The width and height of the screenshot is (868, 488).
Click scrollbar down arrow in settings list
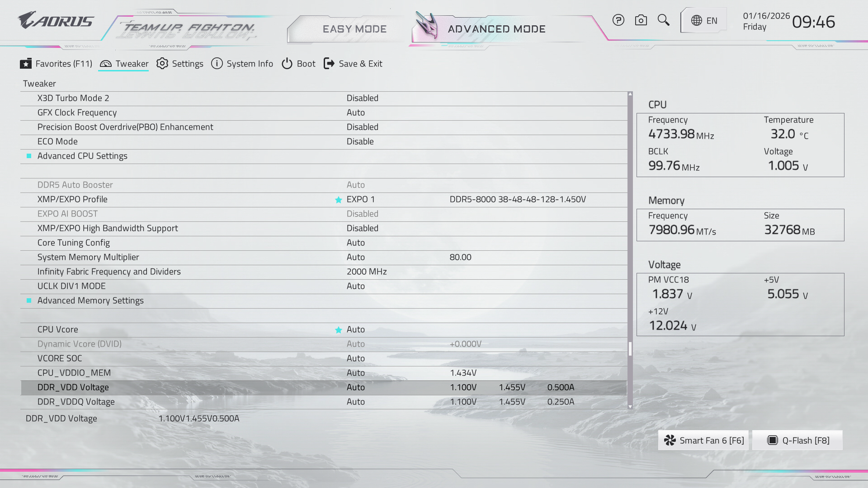[630, 407]
